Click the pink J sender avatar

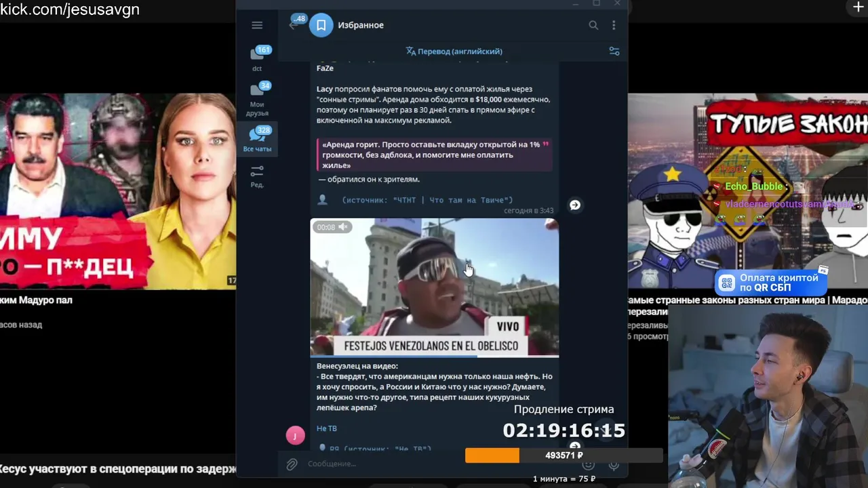click(295, 435)
